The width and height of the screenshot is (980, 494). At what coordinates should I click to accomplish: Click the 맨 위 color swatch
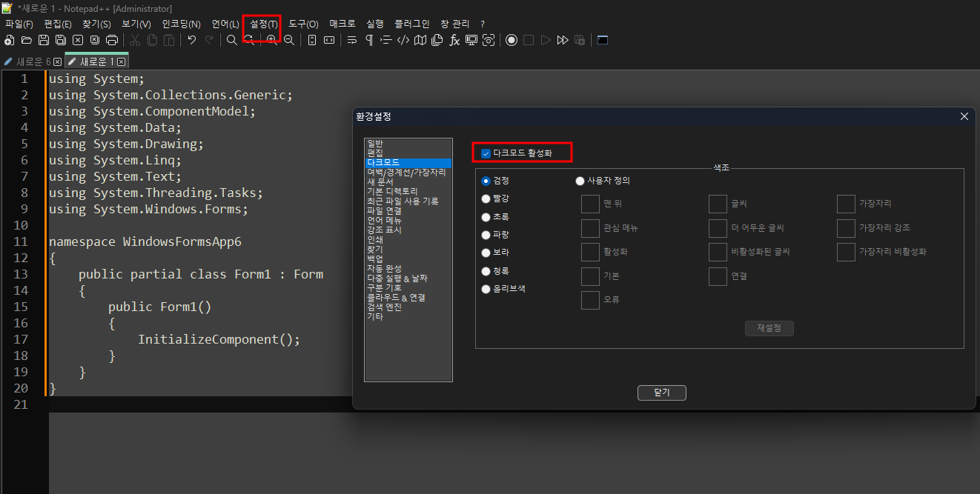(590, 204)
